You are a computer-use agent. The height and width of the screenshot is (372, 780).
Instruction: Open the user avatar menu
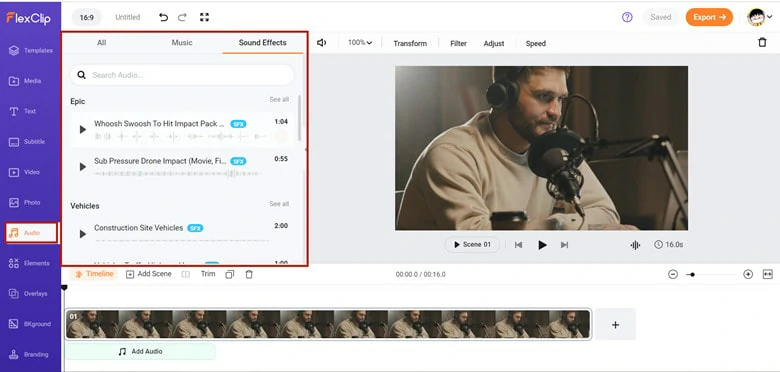(760, 17)
